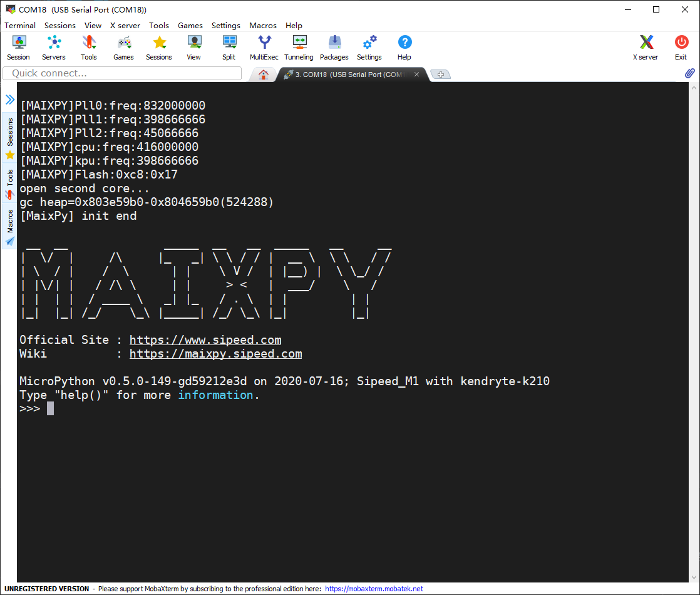This screenshot has height=595, width=700.
Task: Open a new tab with plus button
Action: tap(441, 75)
